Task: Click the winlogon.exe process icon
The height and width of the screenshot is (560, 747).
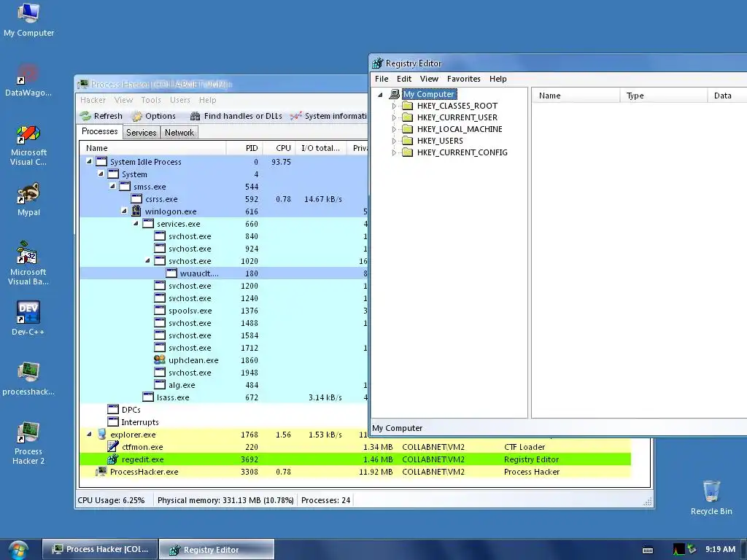Action: [x=136, y=211]
